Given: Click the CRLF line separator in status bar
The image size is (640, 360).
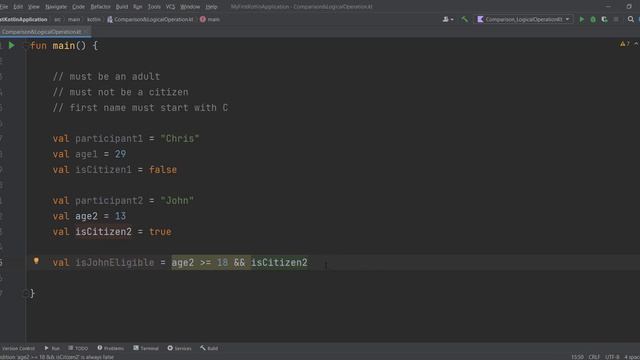Looking at the screenshot, I should (x=594, y=357).
